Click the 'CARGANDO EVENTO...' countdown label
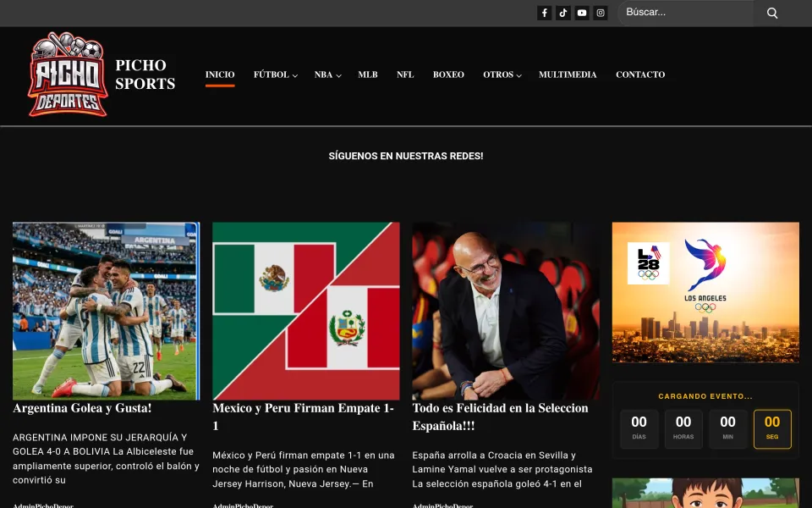 pyautogui.click(x=705, y=396)
